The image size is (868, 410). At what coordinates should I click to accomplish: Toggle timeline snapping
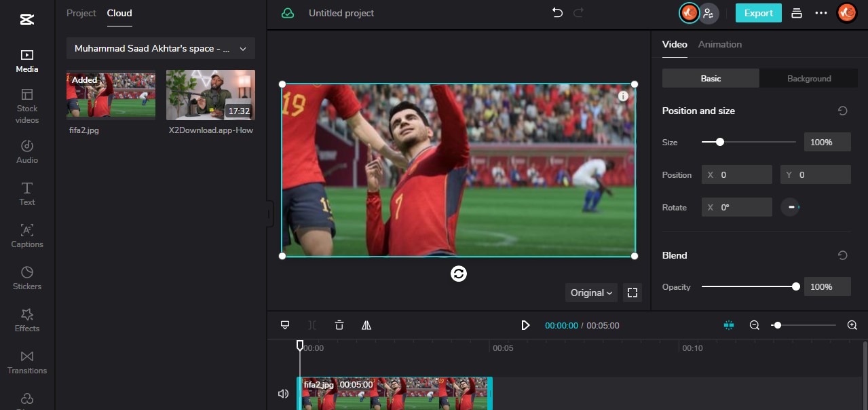coord(729,325)
